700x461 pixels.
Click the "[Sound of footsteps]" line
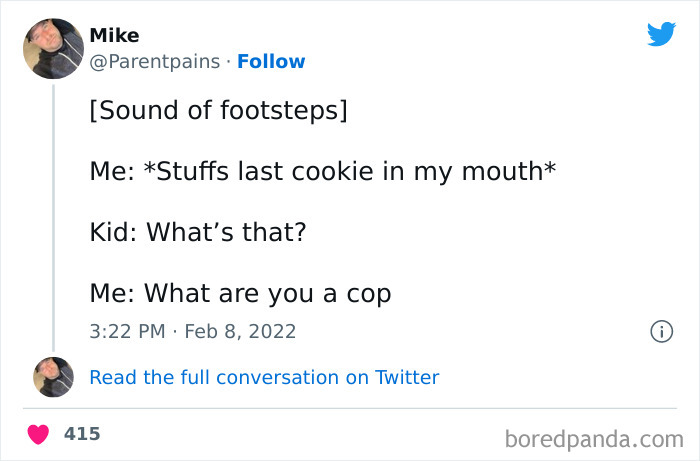pyautogui.click(x=218, y=110)
